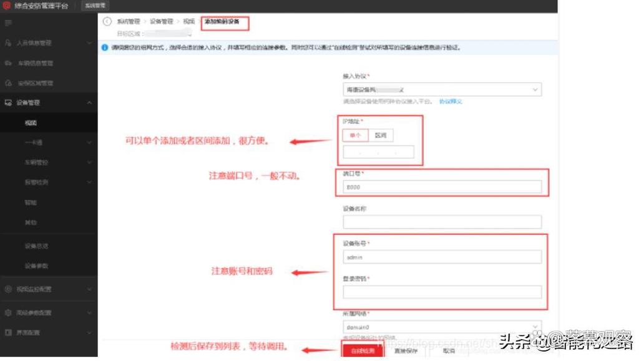Collapse 设备管理 sidebar section
The width and height of the screenshot is (644, 361).
click(x=89, y=103)
